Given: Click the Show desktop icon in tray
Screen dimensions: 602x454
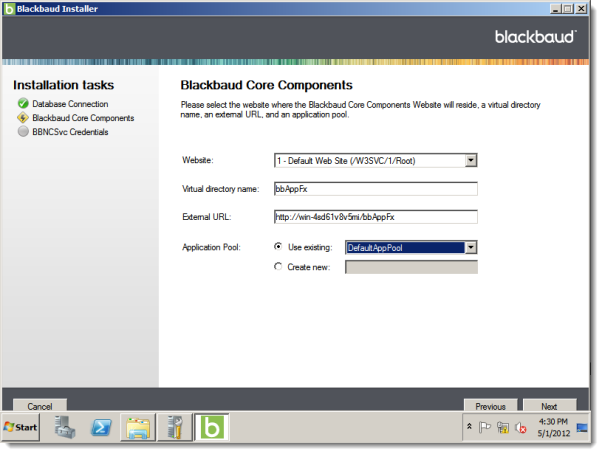Looking at the screenshot, I should (x=582, y=427).
